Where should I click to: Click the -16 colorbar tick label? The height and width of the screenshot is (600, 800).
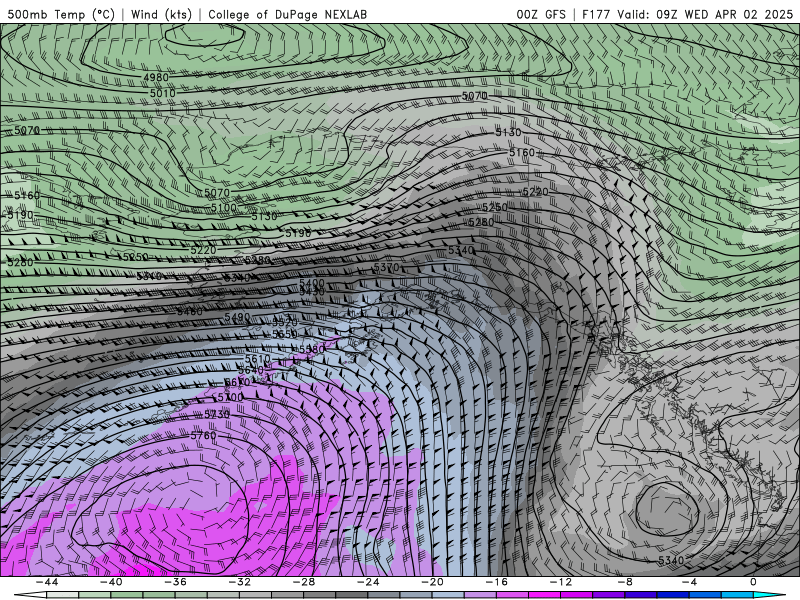point(497,582)
